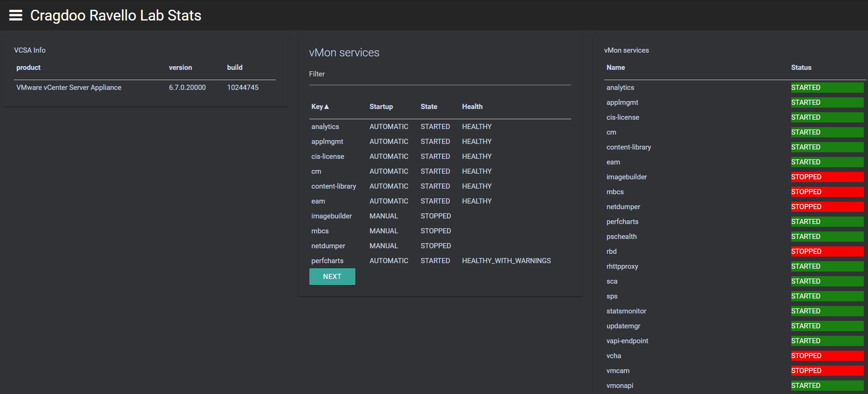Click the version column header
868x394 pixels.
pyautogui.click(x=180, y=68)
